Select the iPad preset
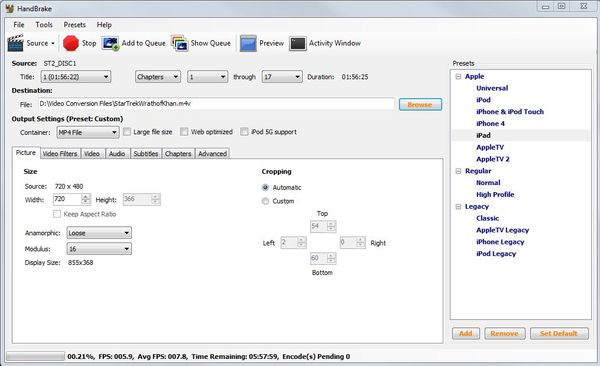Viewport: 600px width, 366px height. tap(483, 136)
